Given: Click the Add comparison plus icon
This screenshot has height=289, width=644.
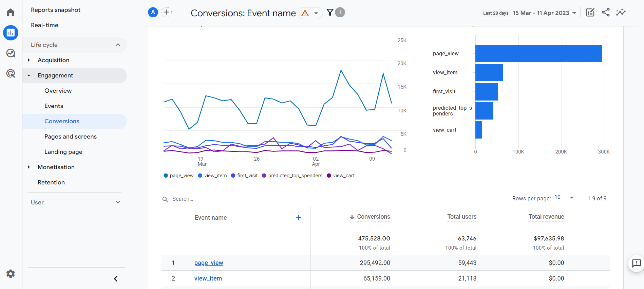Looking at the screenshot, I should [167, 13].
